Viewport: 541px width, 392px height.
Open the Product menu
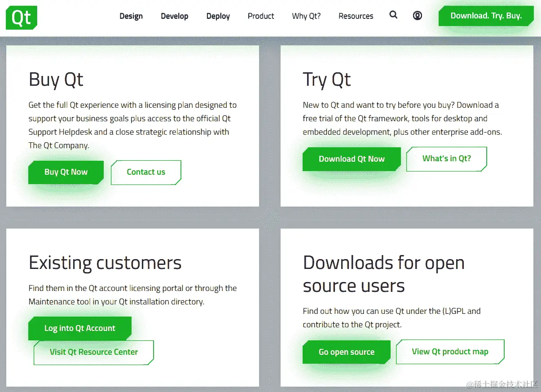pos(261,16)
